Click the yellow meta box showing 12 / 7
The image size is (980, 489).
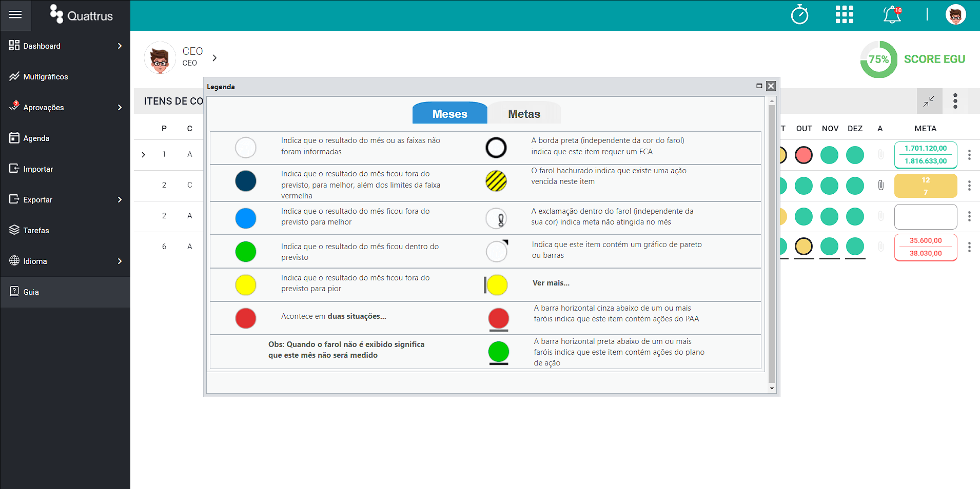[926, 186]
